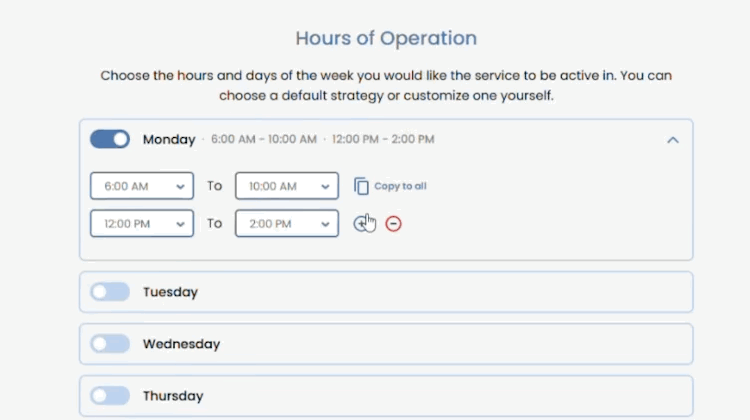Expand the Thursday row

point(400,396)
